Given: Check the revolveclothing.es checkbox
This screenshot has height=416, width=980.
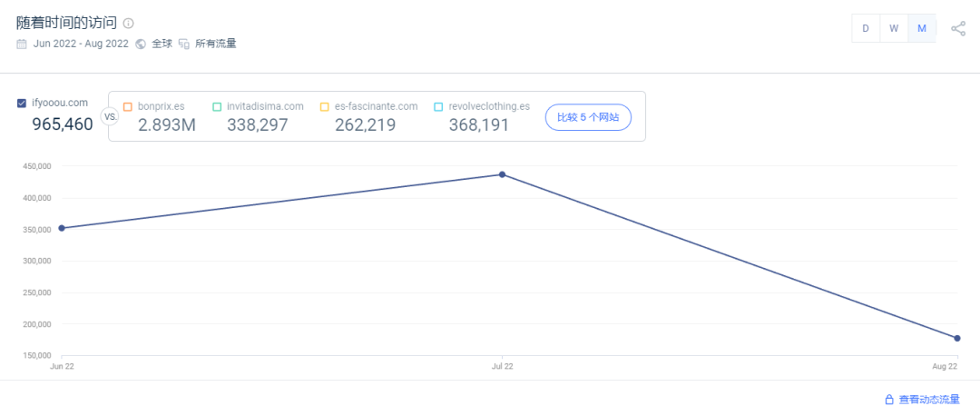Looking at the screenshot, I should pos(438,107).
